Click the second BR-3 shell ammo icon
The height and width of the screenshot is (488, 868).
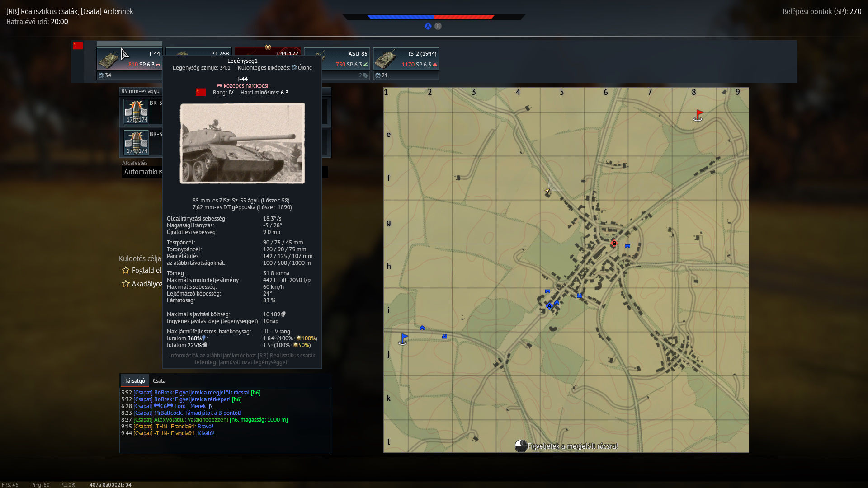click(x=137, y=142)
